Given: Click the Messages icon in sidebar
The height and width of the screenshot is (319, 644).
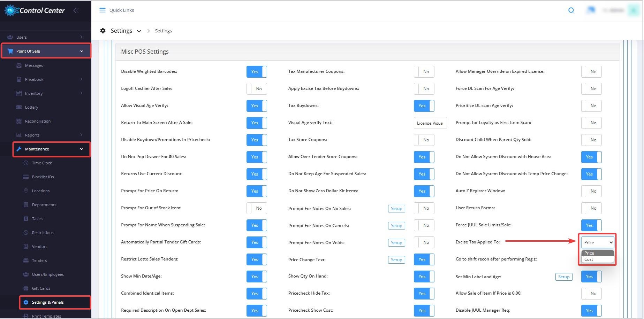Looking at the screenshot, I should [x=19, y=65].
